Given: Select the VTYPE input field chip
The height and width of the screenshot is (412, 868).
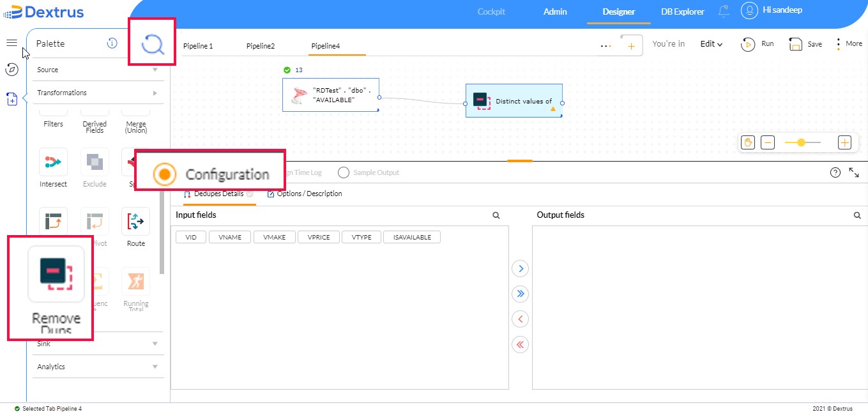Looking at the screenshot, I should coord(362,237).
